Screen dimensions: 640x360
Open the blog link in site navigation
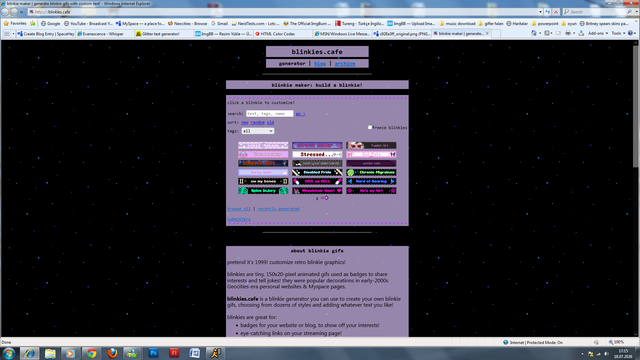point(320,64)
